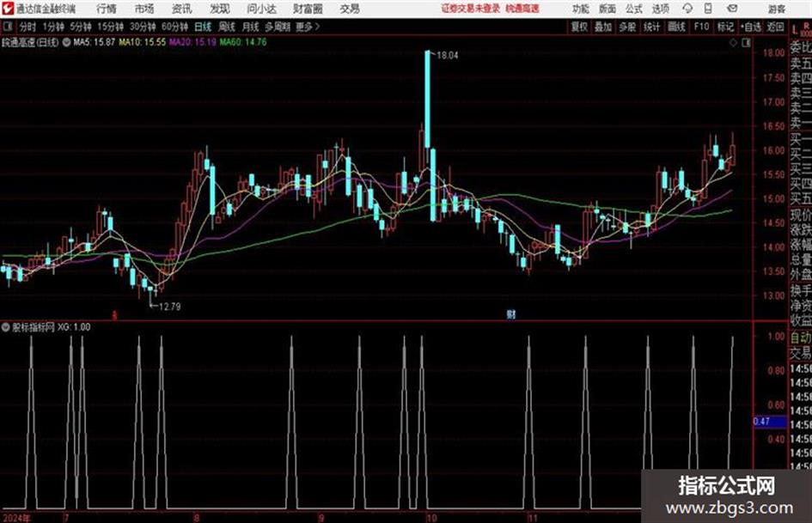This screenshot has width=812, height=523.
Task: Click the XG: 1.00 indicator value
Action: [74, 327]
